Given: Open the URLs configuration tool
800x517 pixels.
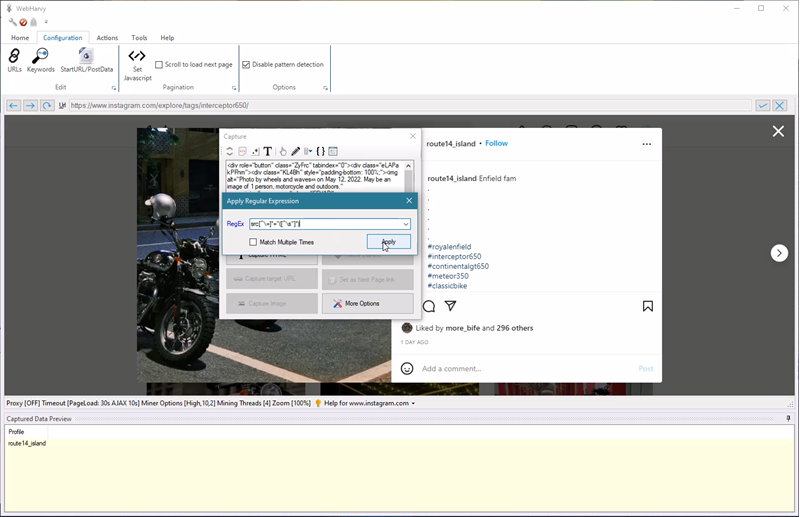Looking at the screenshot, I should (14, 58).
